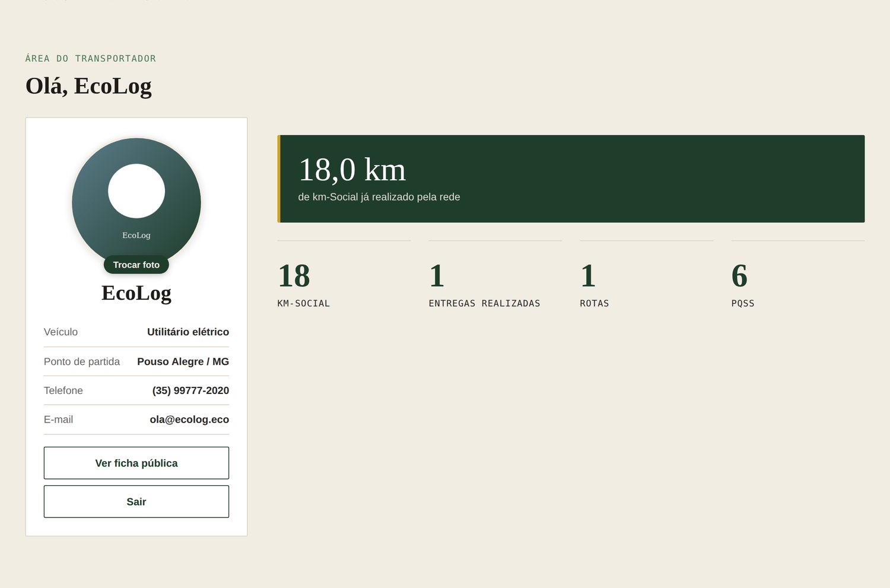Select the phone number (35) 99777-2020
Screen dimensions: 890x588
coord(190,390)
